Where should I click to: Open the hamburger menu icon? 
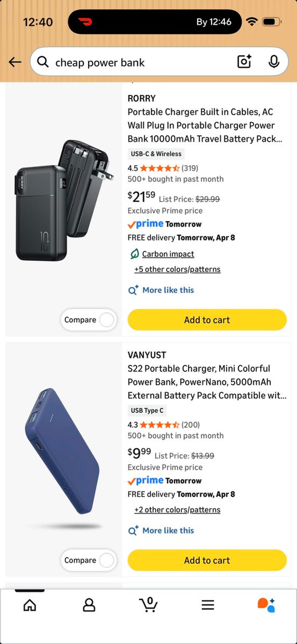pyautogui.click(x=208, y=605)
